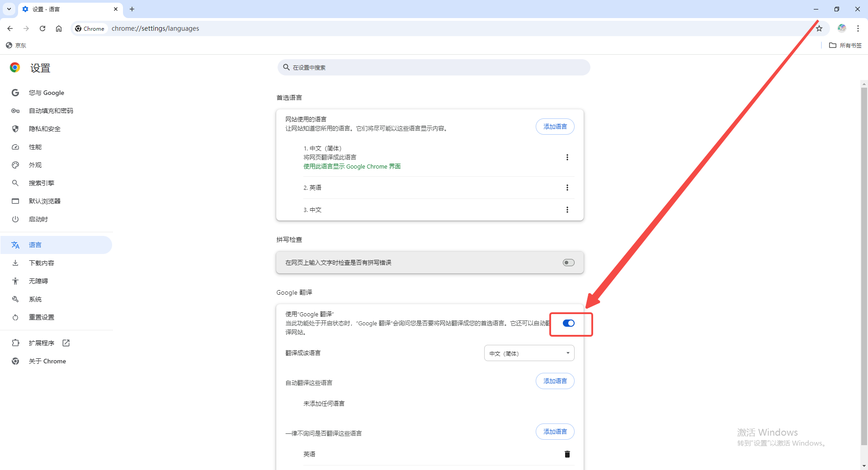Select the 语言 sidebar item
Screen dimensions: 868x470
(57, 245)
